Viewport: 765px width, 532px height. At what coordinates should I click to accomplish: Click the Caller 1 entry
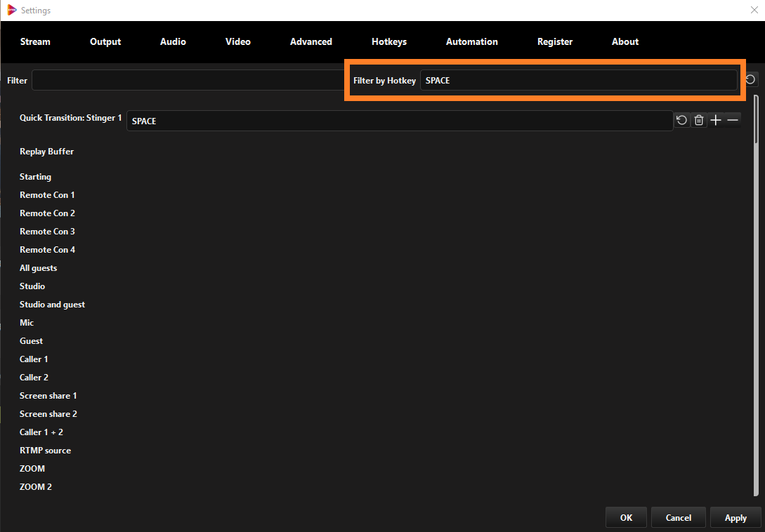pyautogui.click(x=34, y=359)
